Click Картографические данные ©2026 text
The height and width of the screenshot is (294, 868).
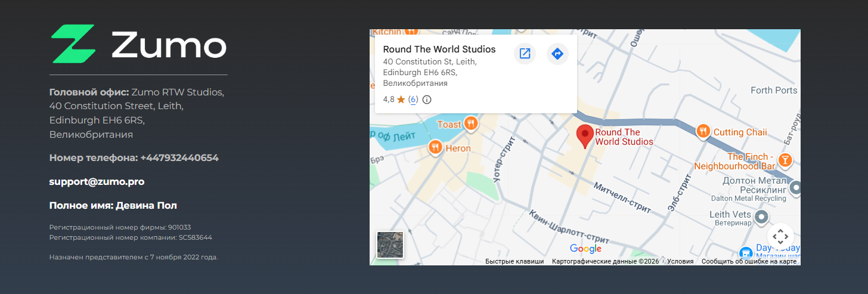(605, 262)
